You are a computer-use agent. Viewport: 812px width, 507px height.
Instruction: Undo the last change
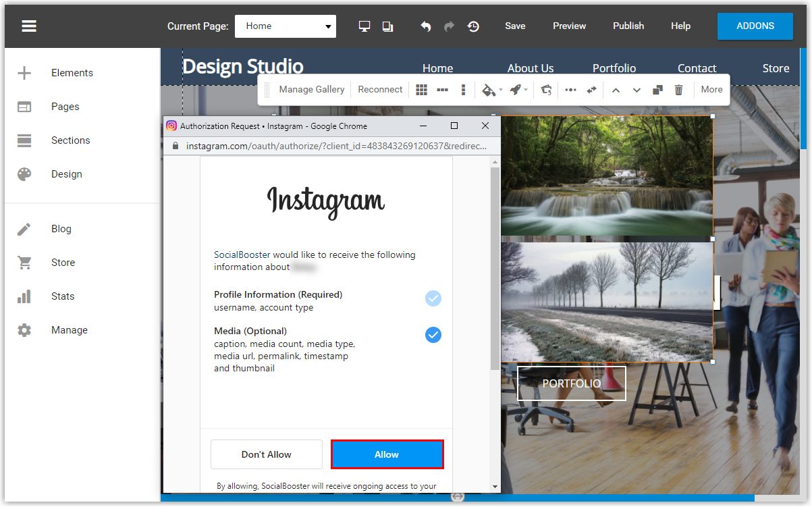[426, 26]
